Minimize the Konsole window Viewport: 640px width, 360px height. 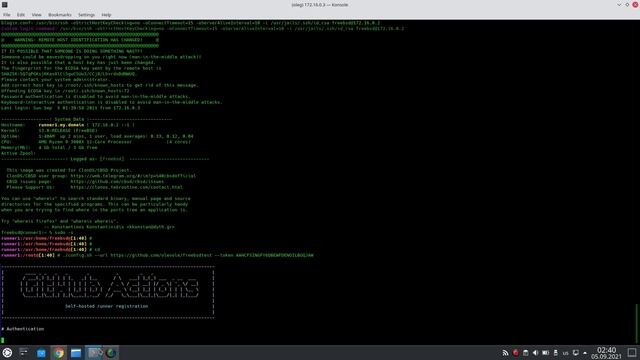[x=619, y=4]
